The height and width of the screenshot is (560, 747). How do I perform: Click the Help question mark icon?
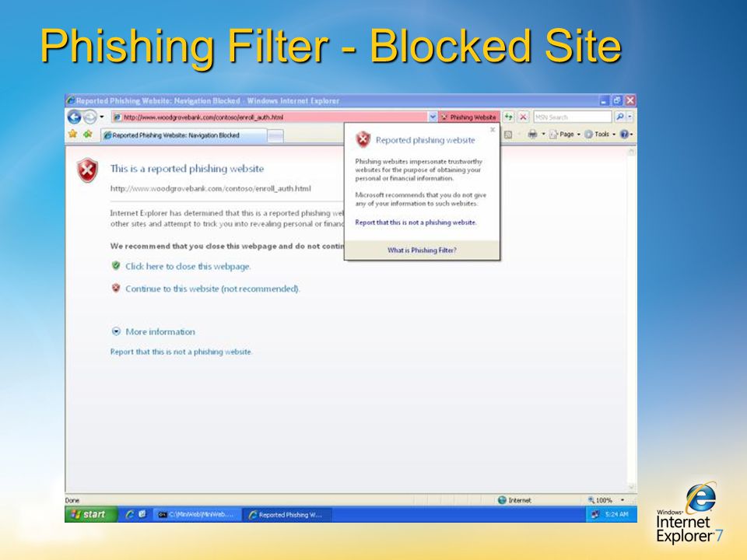[x=624, y=135]
